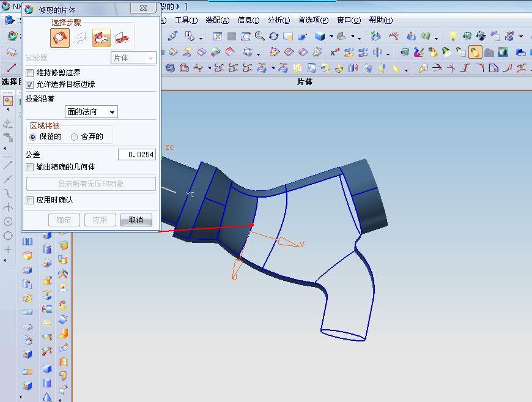The width and height of the screenshot is (532, 402).
Task: Click the 公差 tolerance input field
Action: pyautogui.click(x=137, y=155)
